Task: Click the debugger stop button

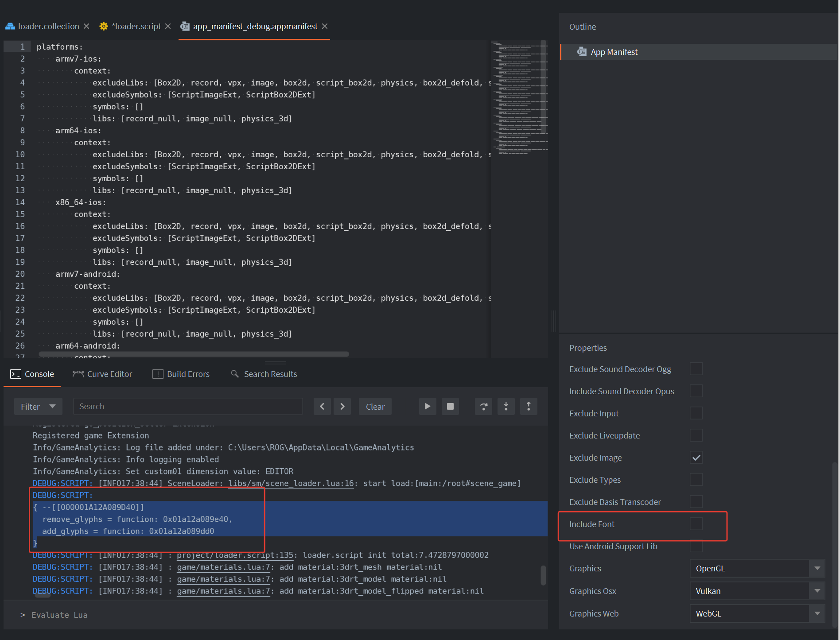Action: (x=450, y=406)
